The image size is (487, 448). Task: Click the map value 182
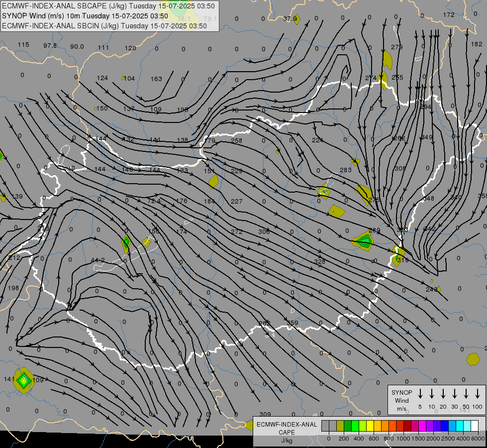click(x=477, y=44)
